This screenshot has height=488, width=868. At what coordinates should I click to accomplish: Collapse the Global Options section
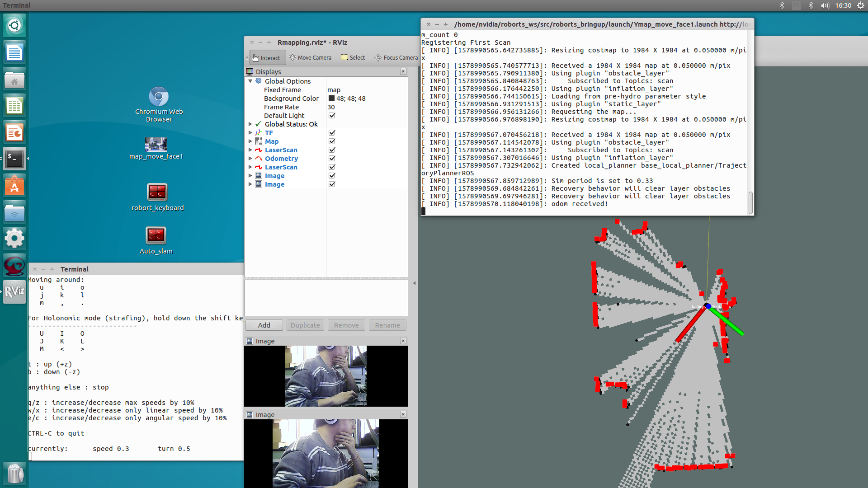pos(250,81)
